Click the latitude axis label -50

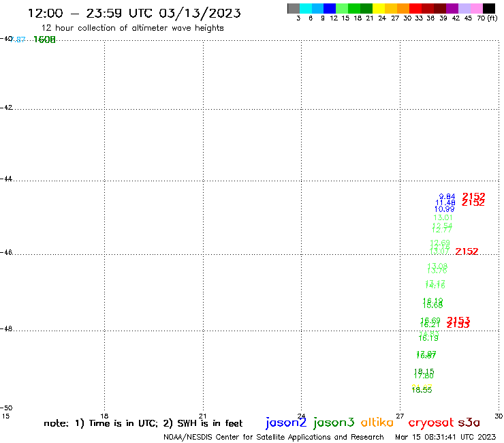(x=6, y=408)
